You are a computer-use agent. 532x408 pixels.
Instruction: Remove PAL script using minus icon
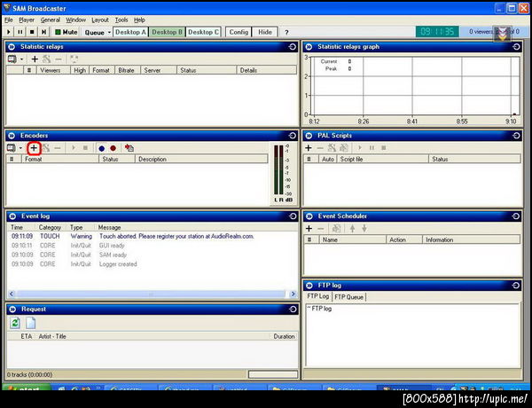[320, 148]
